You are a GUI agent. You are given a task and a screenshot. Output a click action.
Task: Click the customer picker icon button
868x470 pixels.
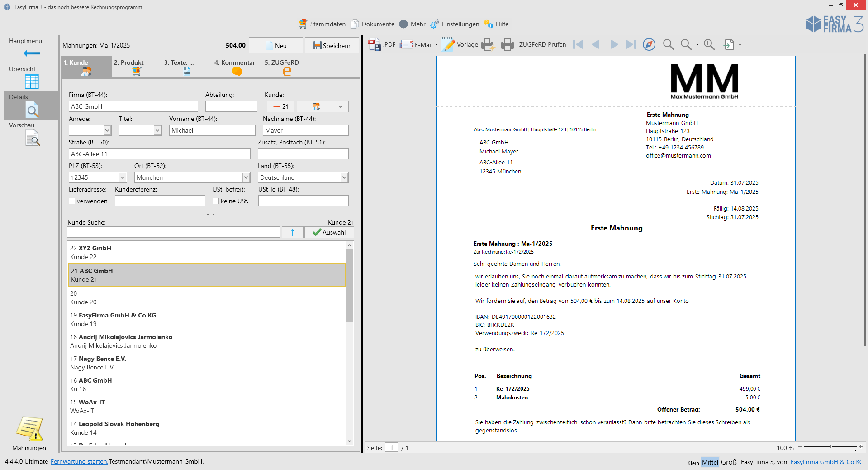pyautogui.click(x=323, y=106)
